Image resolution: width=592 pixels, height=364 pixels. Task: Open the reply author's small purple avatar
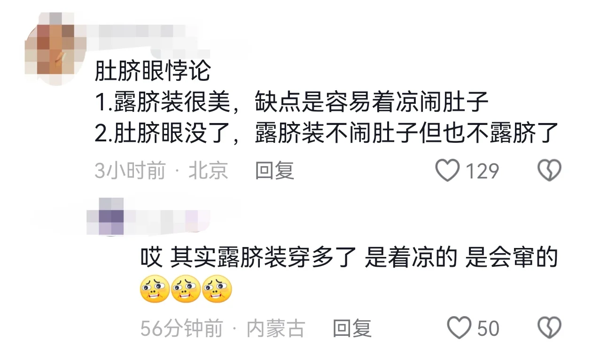(106, 217)
